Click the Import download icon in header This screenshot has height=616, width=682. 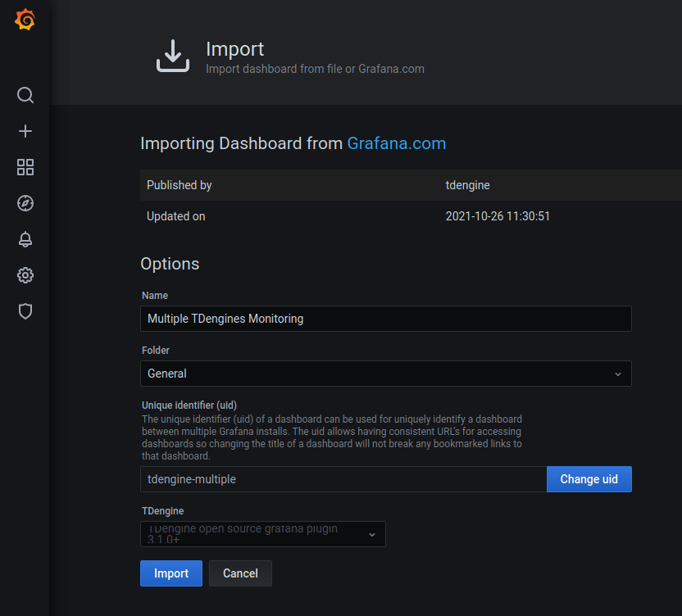[x=172, y=56]
